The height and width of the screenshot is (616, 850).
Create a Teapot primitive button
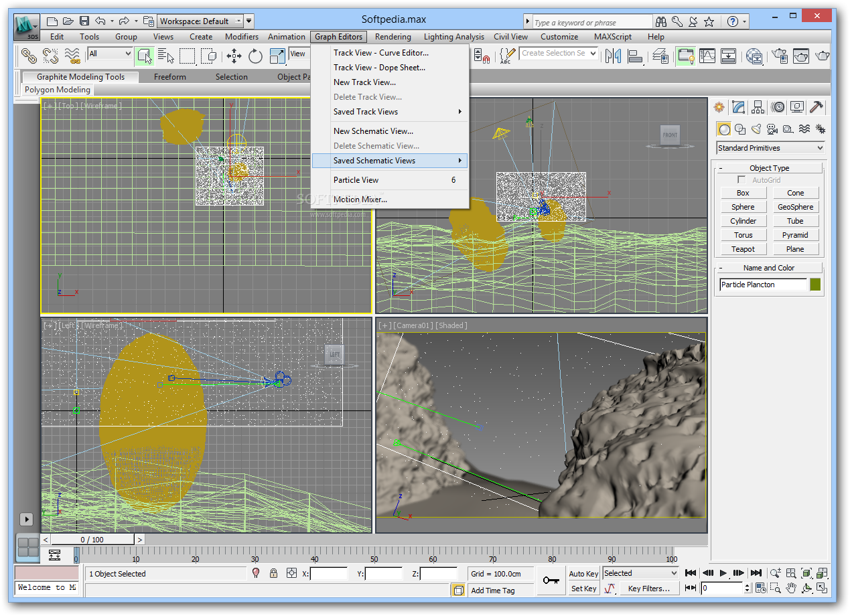pos(743,249)
